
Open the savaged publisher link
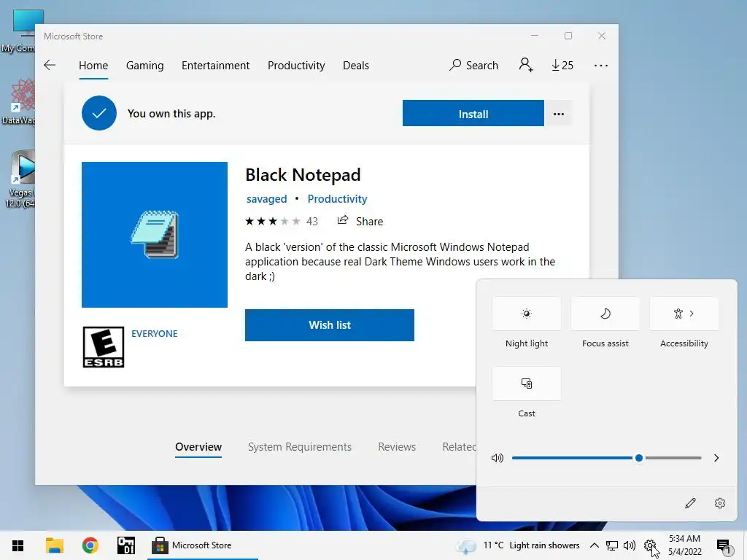267,199
